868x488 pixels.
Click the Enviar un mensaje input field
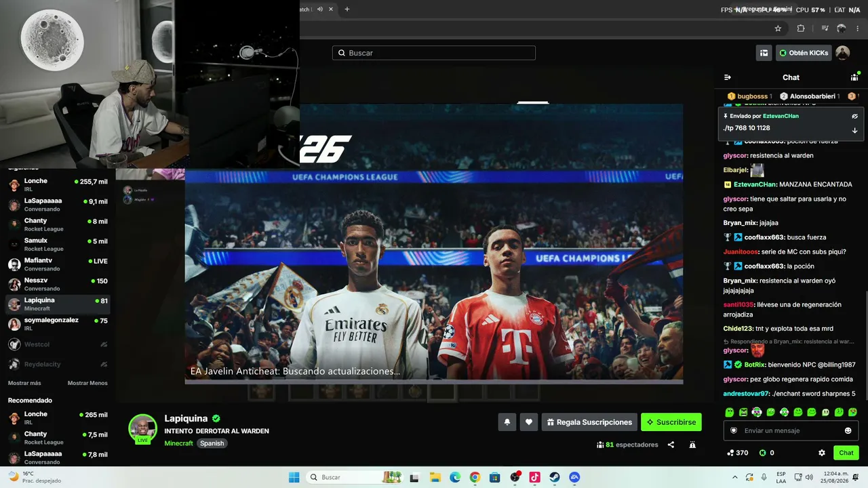(x=791, y=430)
